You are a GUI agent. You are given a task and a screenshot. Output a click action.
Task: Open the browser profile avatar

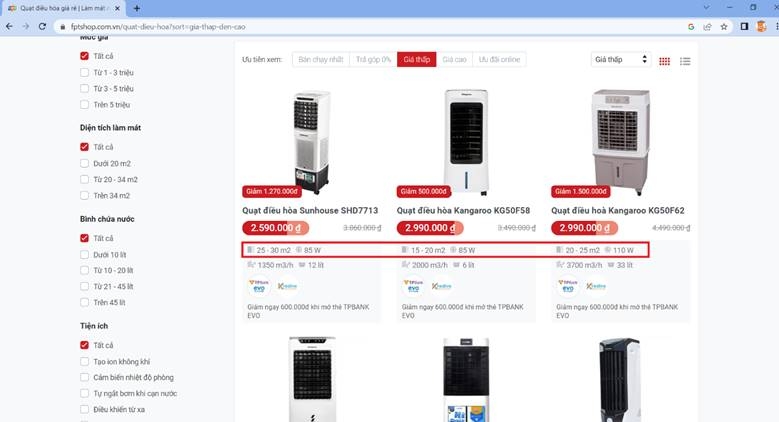[x=761, y=27]
